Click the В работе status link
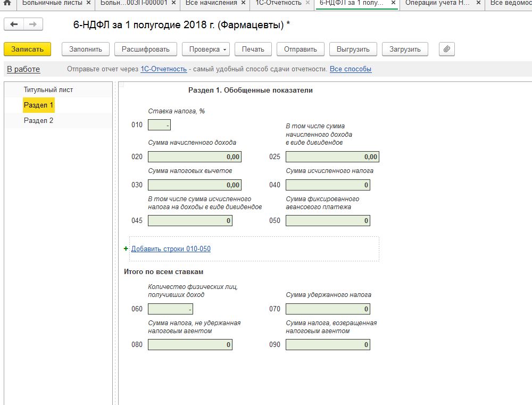532x405 pixels. (23, 69)
